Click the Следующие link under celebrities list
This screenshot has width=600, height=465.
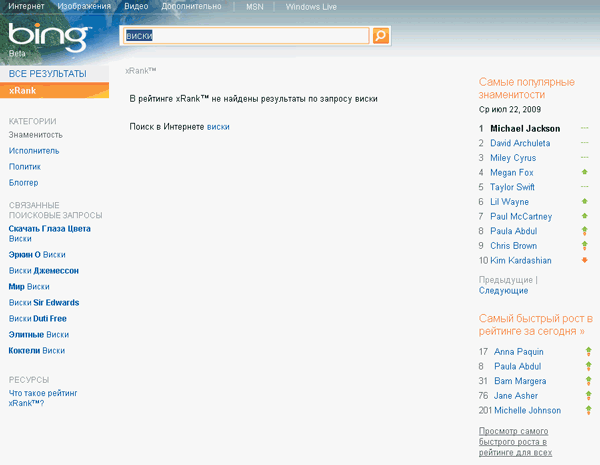pos(504,290)
